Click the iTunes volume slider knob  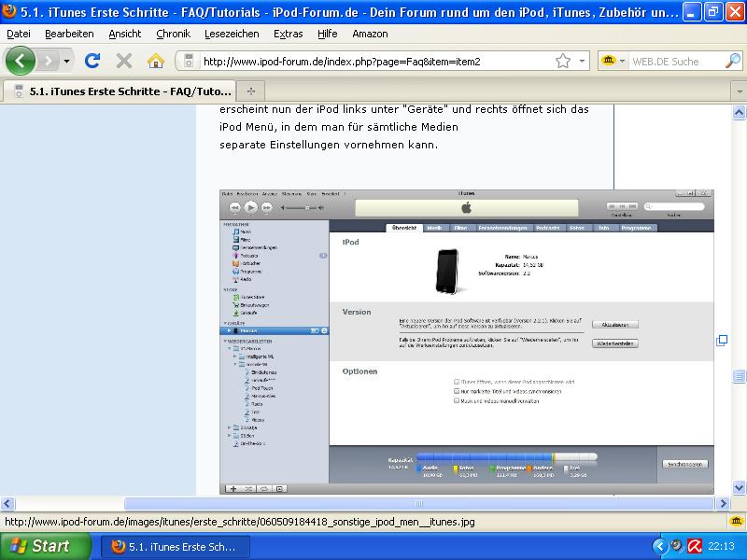coord(307,207)
